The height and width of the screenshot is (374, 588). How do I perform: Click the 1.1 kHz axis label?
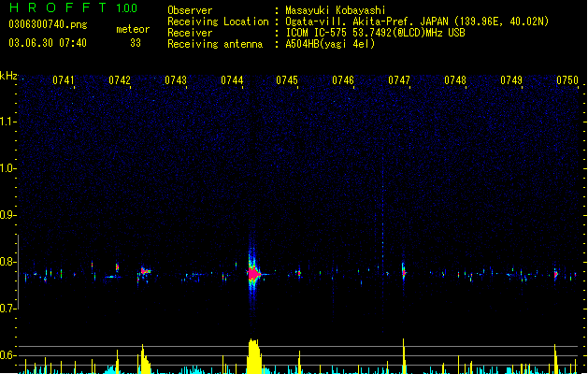click(7, 122)
